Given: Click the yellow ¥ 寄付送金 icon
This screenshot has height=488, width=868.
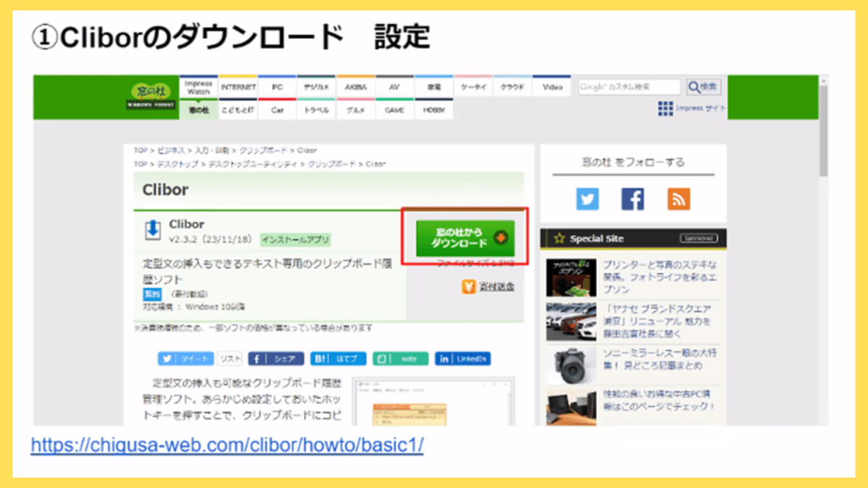Looking at the screenshot, I should pyautogui.click(x=469, y=286).
